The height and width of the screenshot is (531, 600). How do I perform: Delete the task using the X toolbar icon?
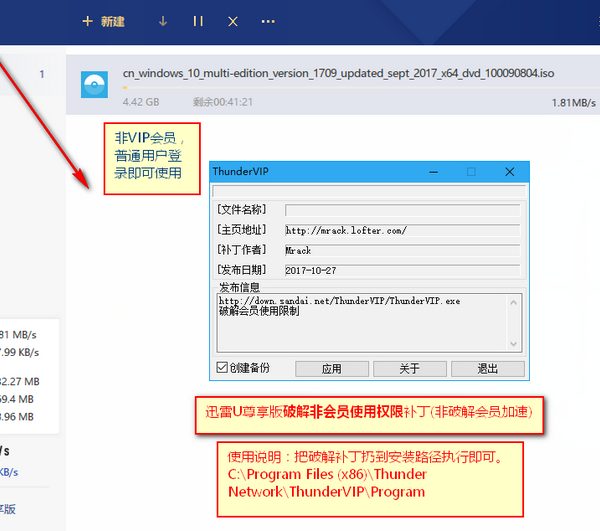[233, 21]
